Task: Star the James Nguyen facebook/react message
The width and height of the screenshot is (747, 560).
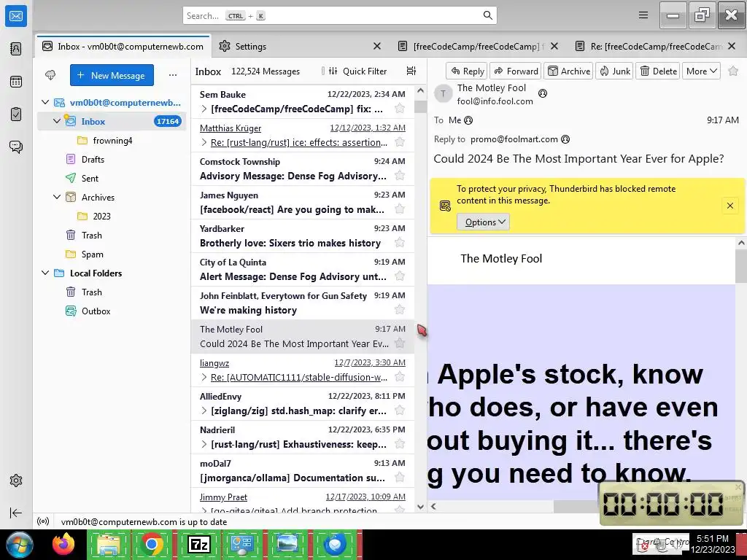Action: (x=400, y=209)
